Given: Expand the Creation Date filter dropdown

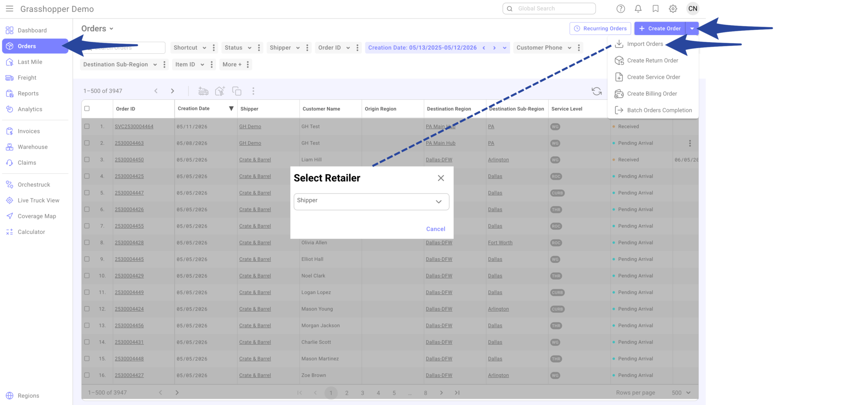Looking at the screenshot, I should click(x=505, y=48).
